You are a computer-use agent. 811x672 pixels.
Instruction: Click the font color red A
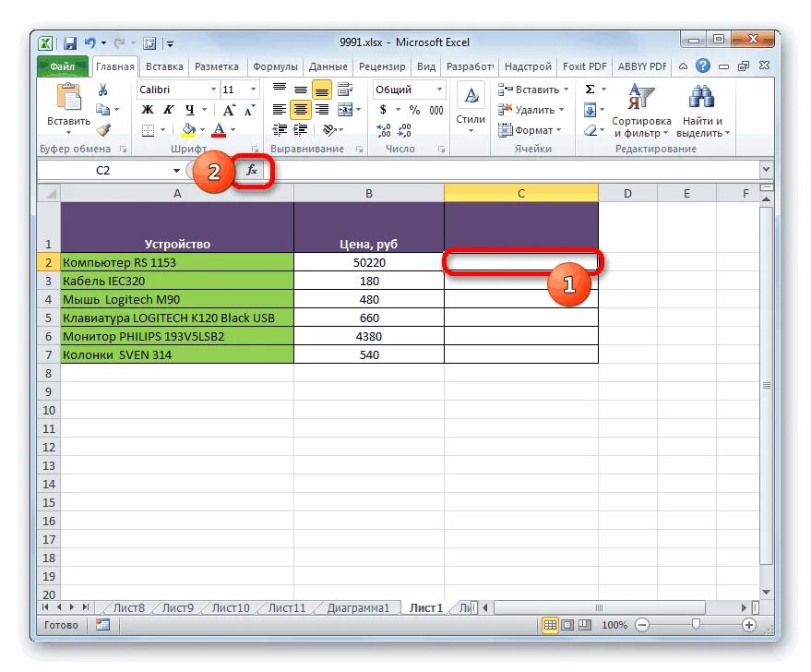(220, 130)
